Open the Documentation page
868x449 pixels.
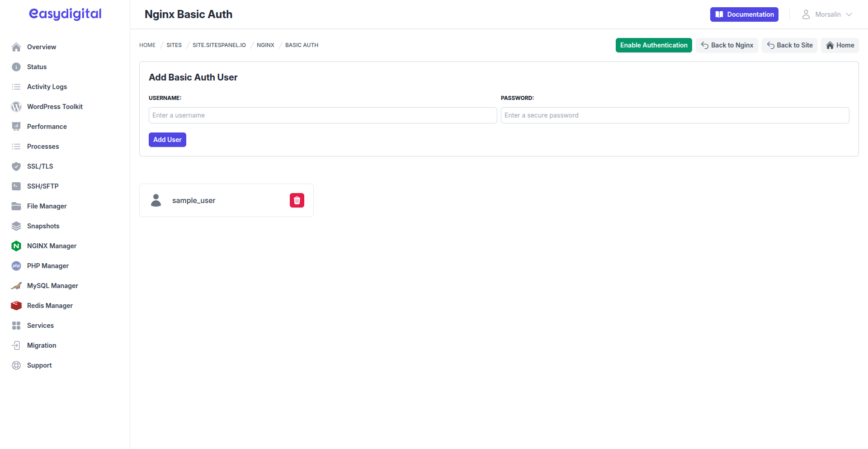tap(744, 14)
